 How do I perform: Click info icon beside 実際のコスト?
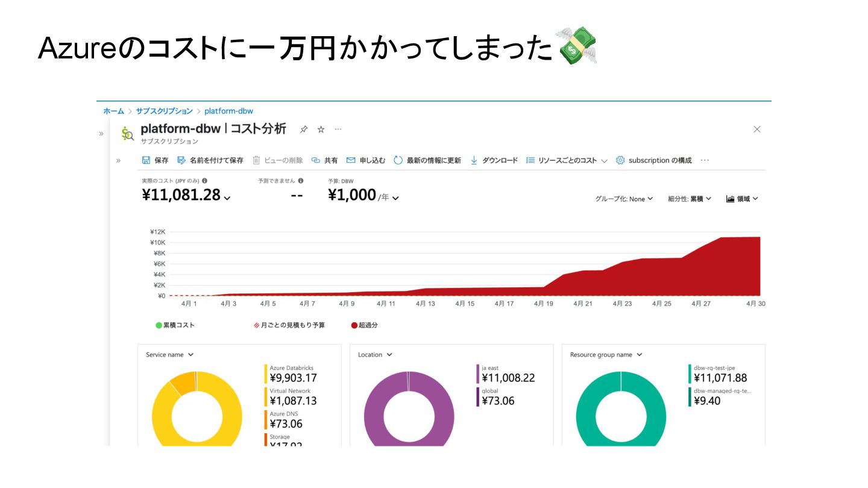pyautogui.click(x=205, y=181)
